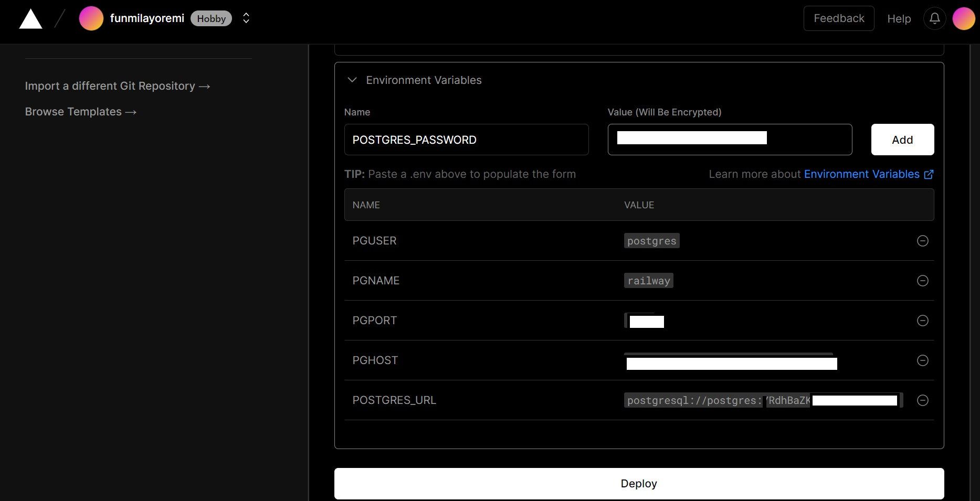Open Environment Variables docs via external link icon
The image size is (980, 501).
[x=929, y=174]
